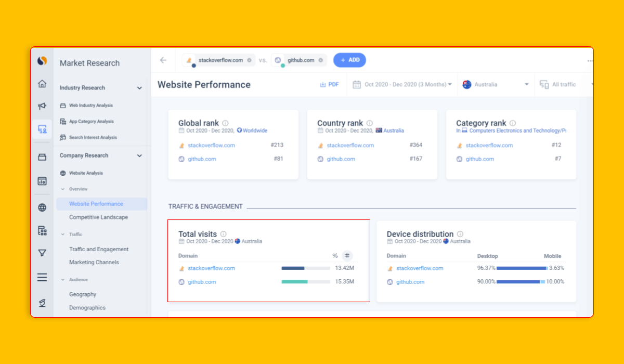The height and width of the screenshot is (364, 624).
Task: Switch Total visits to percentage view
Action: pyautogui.click(x=335, y=256)
